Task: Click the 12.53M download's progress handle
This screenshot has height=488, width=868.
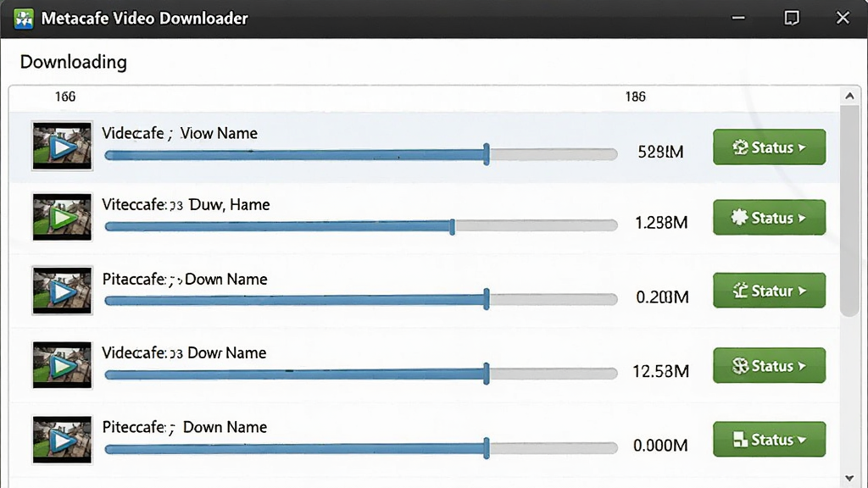Action: (486, 374)
